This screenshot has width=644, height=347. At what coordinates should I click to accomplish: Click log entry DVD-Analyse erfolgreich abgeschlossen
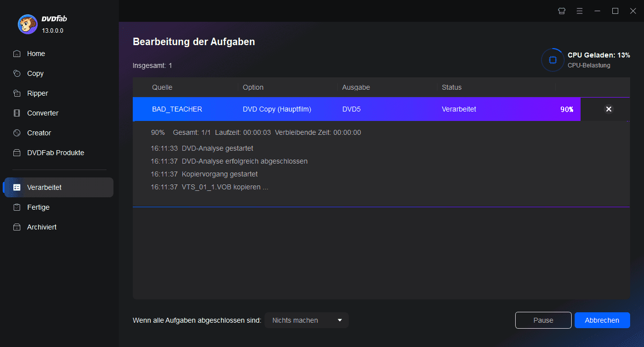coord(245,161)
